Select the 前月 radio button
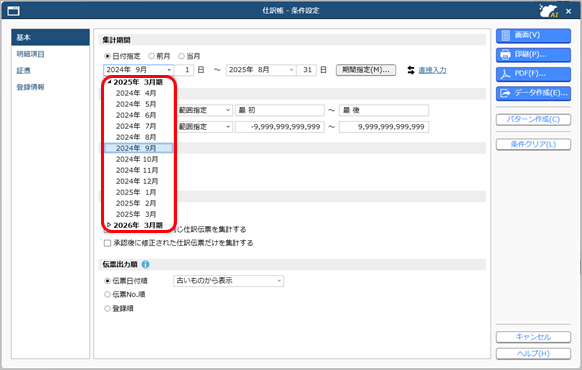 [151, 56]
